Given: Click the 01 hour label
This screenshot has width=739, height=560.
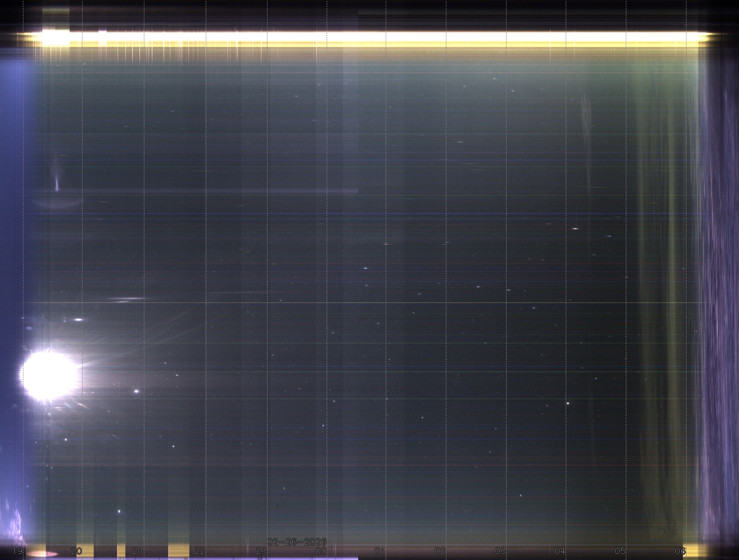Looking at the screenshot, I should coord(380,551).
